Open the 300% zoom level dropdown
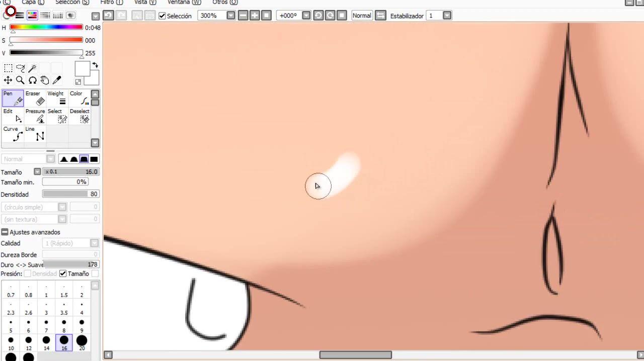Screen dimensions: 644x361 [x=230, y=16]
